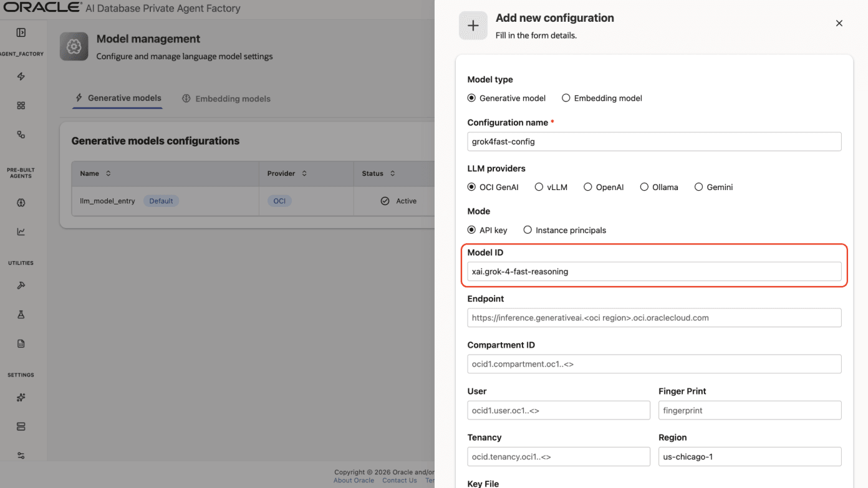The image size is (868, 488).
Task: Open the connected-nodes workflow sidebar icon
Action: pyautogui.click(x=21, y=135)
